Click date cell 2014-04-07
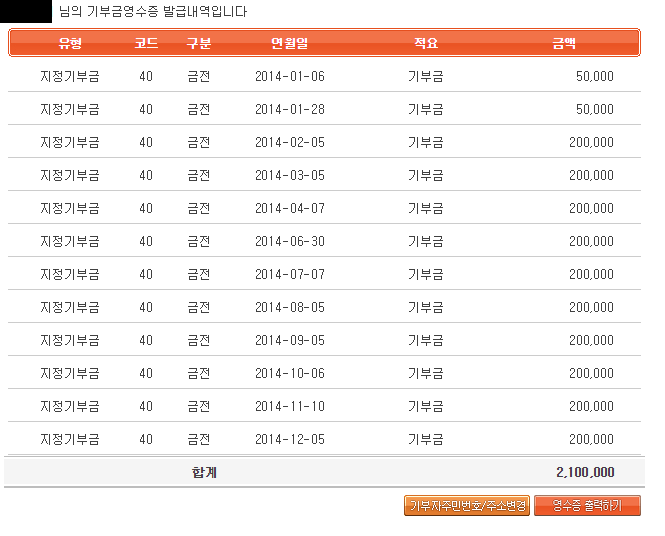The image size is (665, 536). [x=290, y=209]
